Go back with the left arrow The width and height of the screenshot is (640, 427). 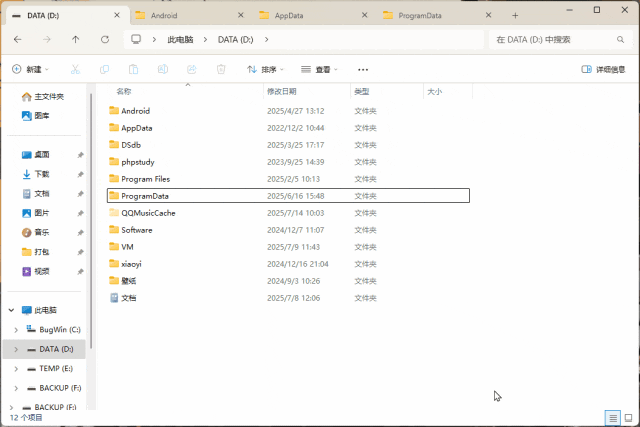click(18, 40)
